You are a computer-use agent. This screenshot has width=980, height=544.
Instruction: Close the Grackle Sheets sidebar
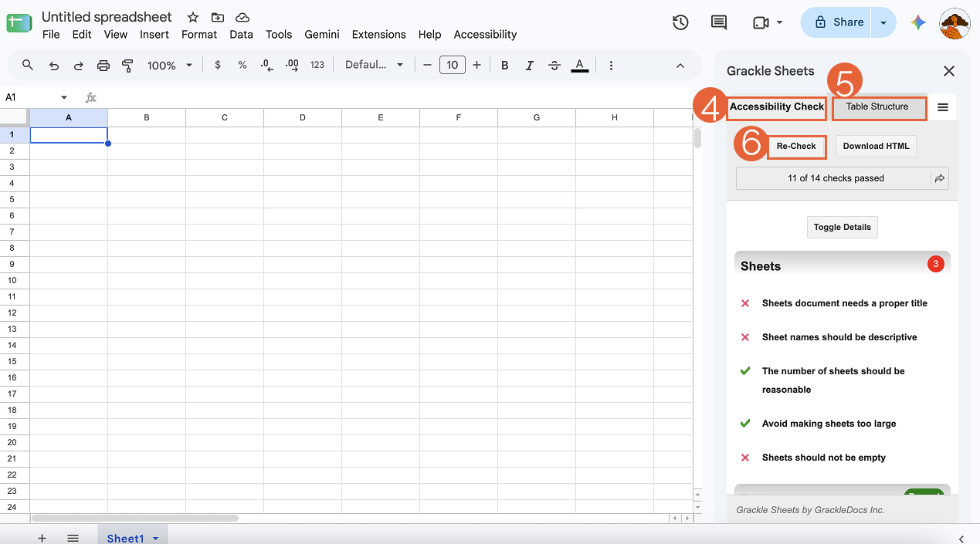coord(949,71)
